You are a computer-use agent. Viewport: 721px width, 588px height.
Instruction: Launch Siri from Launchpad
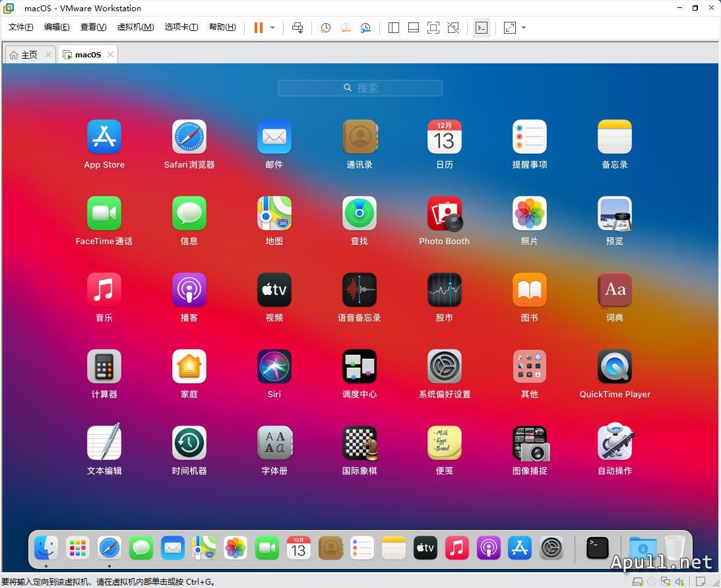(x=274, y=366)
